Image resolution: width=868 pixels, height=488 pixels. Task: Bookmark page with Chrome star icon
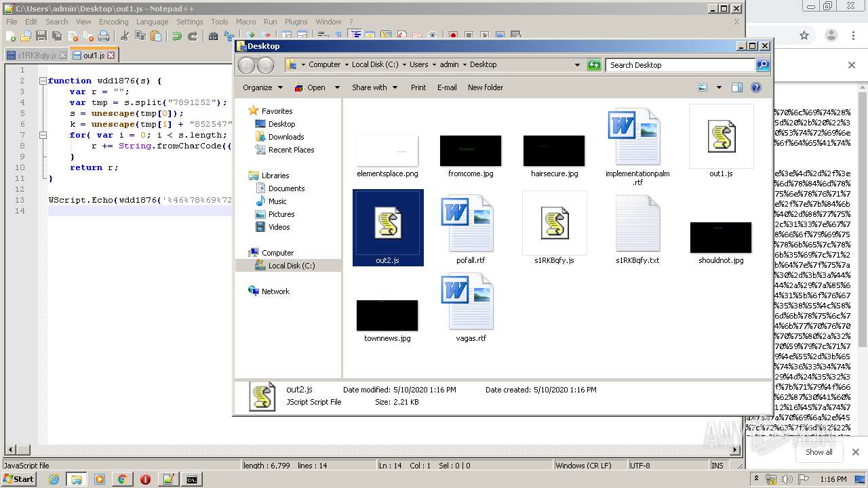click(804, 35)
